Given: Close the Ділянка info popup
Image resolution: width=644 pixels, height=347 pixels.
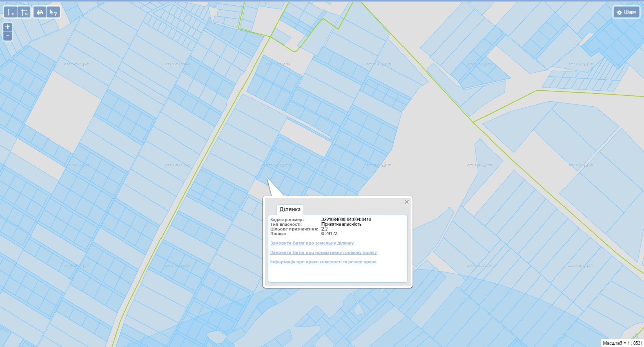Looking at the screenshot, I should 407,202.
